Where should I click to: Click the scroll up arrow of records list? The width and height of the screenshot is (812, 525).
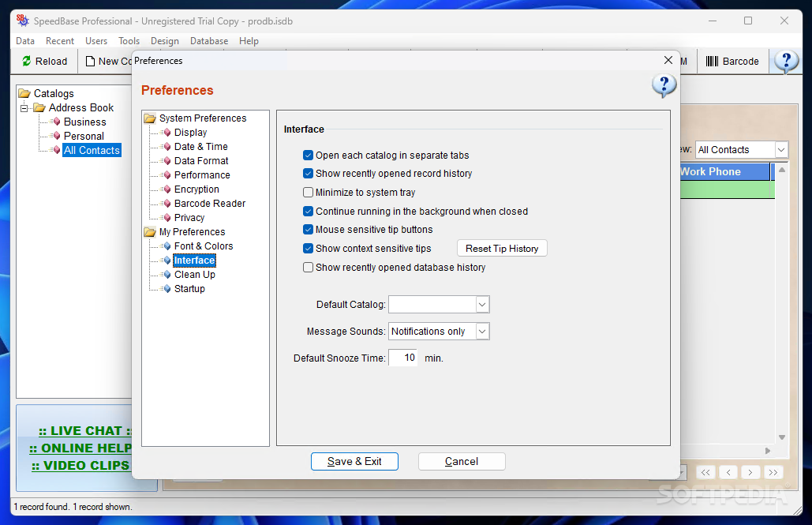(x=782, y=170)
